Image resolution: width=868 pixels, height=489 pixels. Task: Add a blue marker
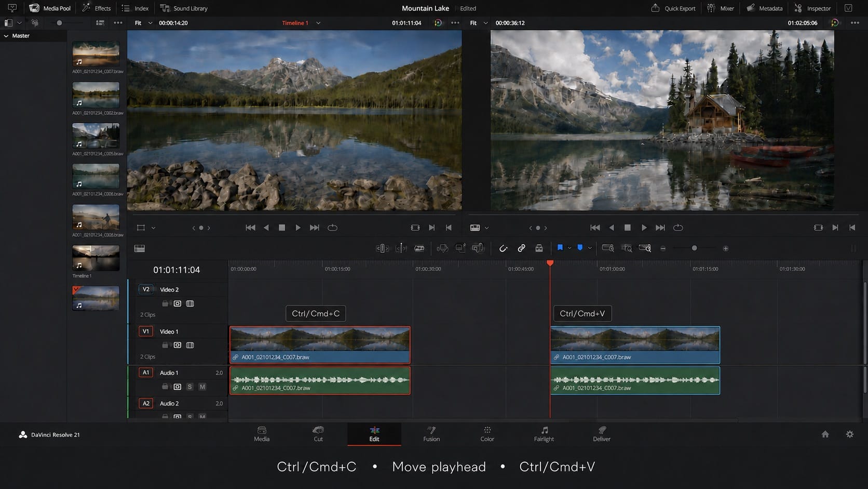pos(580,248)
